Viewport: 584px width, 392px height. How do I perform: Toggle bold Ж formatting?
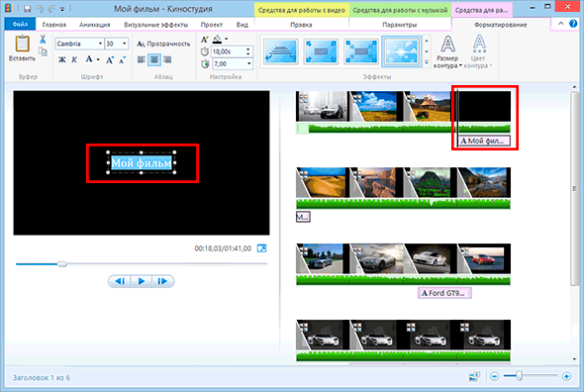(x=61, y=59)
